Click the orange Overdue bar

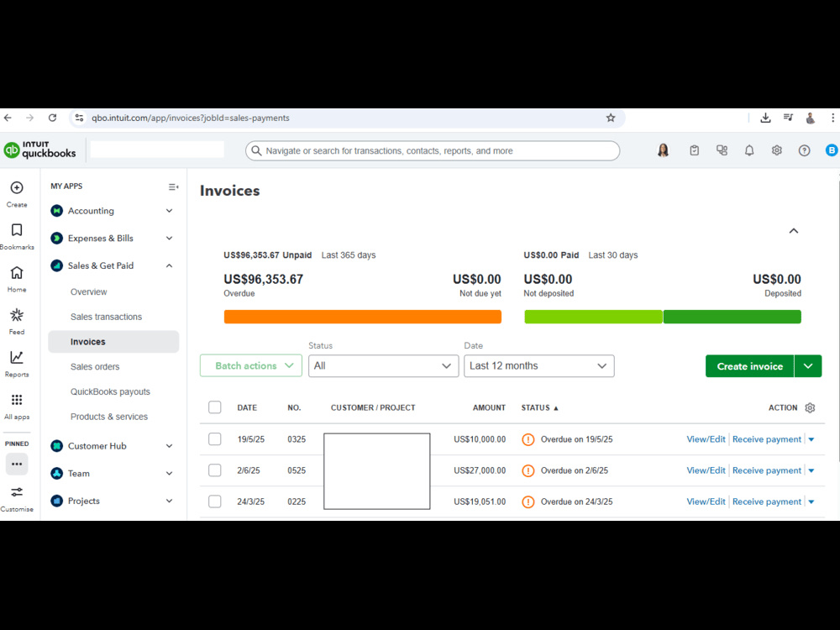[363, 317]
